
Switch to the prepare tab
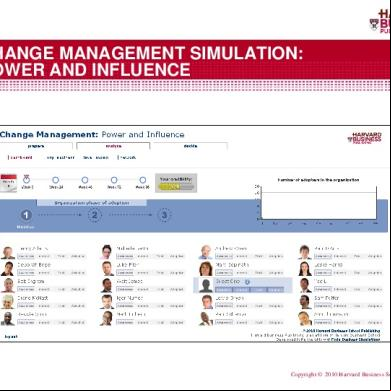[x=36, y=146]
